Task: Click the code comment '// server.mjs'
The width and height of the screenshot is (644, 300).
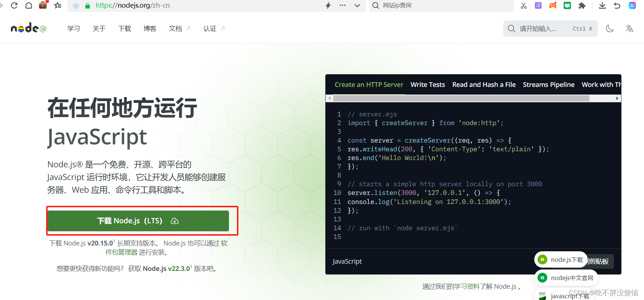Action: 372,114
